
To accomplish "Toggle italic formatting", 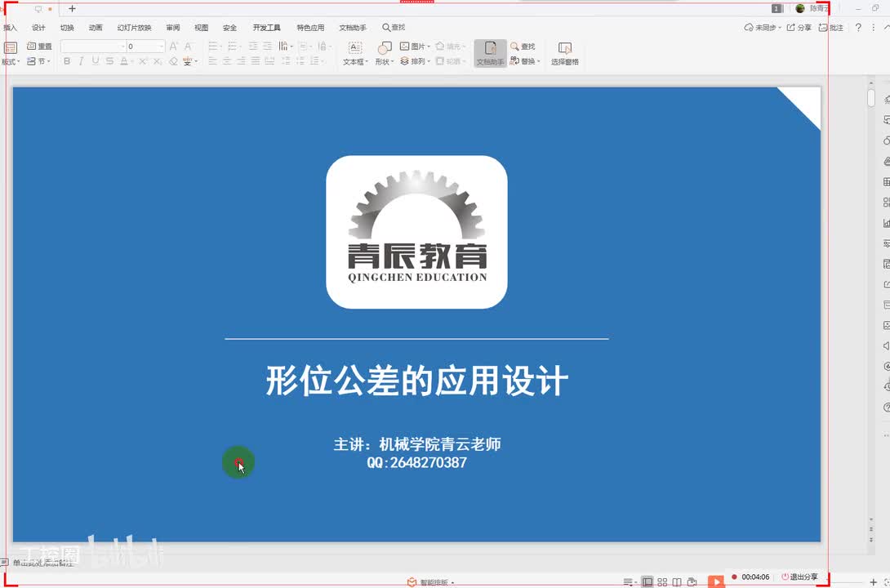I will tap(81, 61).
